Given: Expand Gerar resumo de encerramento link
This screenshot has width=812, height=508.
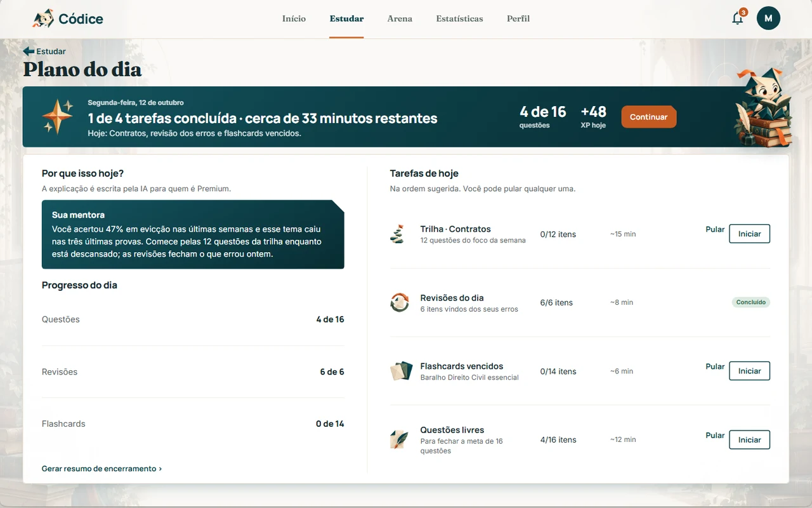Looking at the screenshot, I should coord(101,469).
